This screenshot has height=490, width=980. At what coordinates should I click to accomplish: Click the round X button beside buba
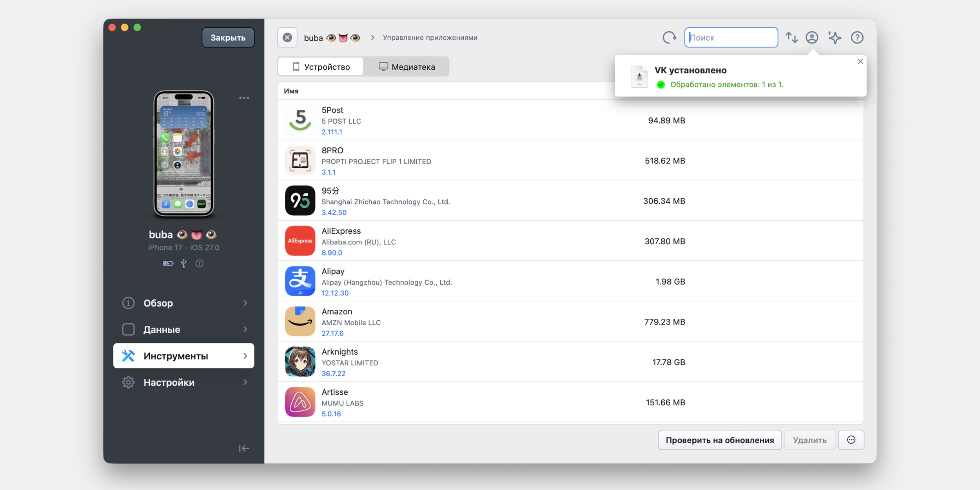click(x=287, y=38)
